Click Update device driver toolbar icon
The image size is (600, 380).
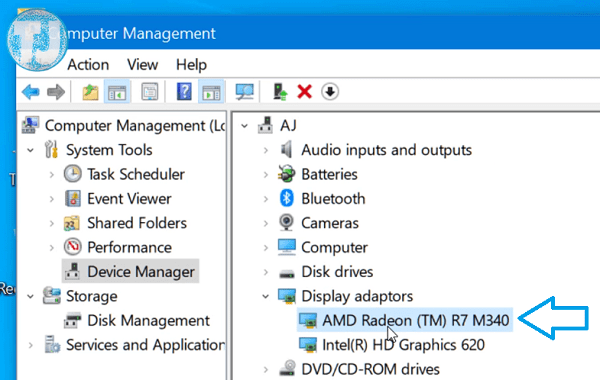tap(280, 92)
